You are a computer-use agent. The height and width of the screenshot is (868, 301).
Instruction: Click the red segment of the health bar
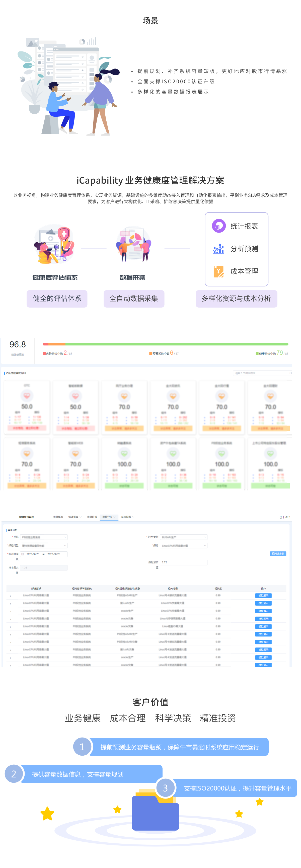pos(45,344)
